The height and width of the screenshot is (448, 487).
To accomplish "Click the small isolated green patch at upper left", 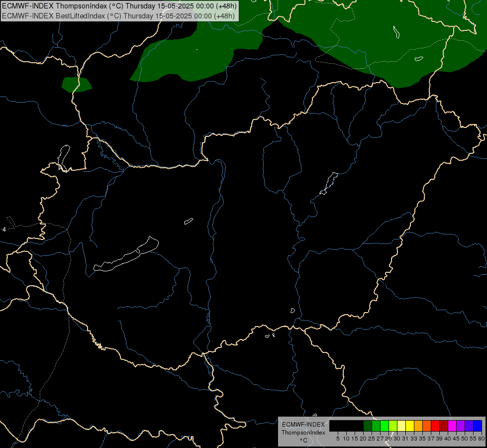I will tap(77, 85).
